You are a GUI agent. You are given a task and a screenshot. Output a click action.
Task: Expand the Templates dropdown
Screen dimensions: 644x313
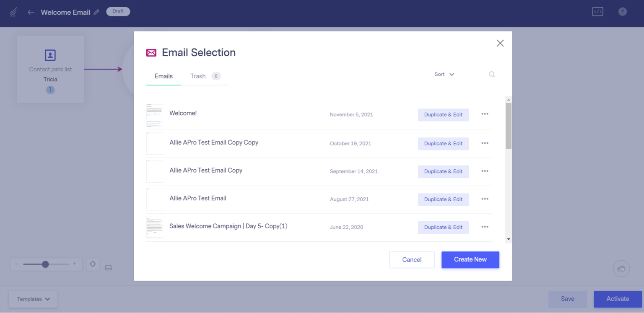point(33,299)
